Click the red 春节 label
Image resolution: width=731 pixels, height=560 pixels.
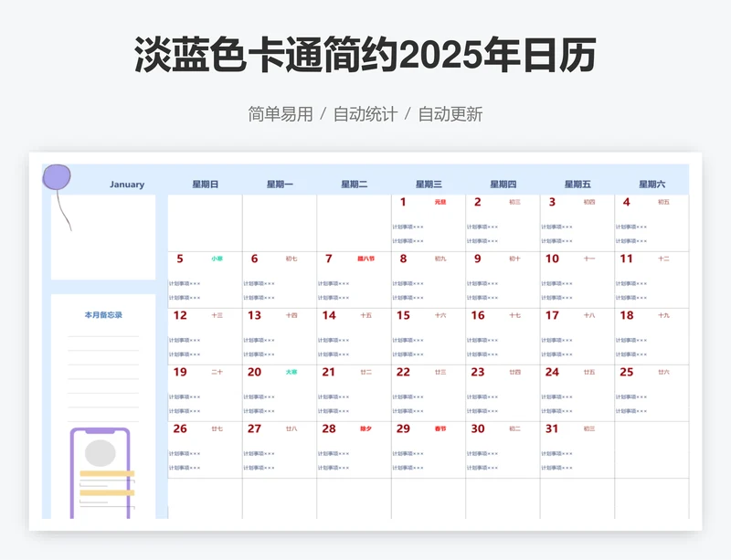coord(440,429)
